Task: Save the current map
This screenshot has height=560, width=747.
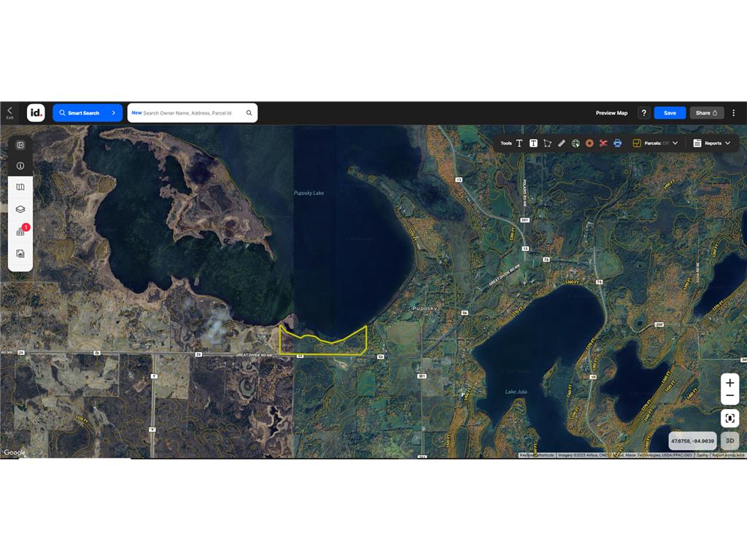Action: point(670,113)
